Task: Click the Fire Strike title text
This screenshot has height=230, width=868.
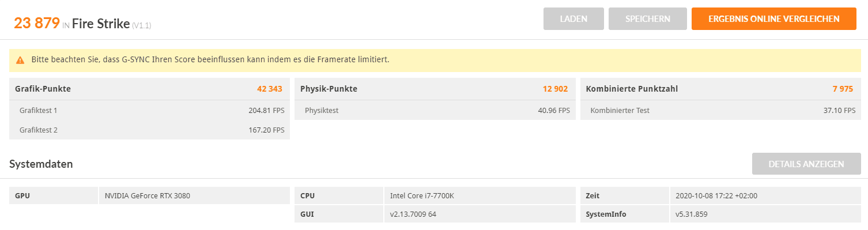Action: pyautogui.click(x=101, y=24)
